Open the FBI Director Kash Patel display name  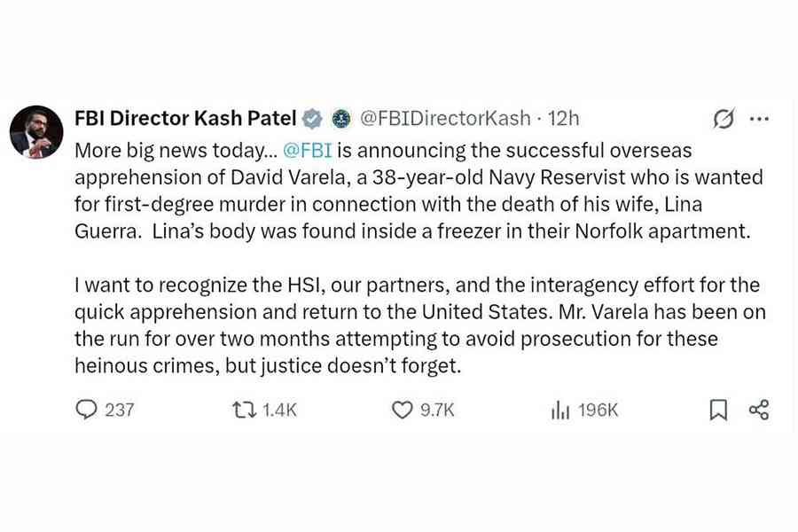click(x=185, y=119)
